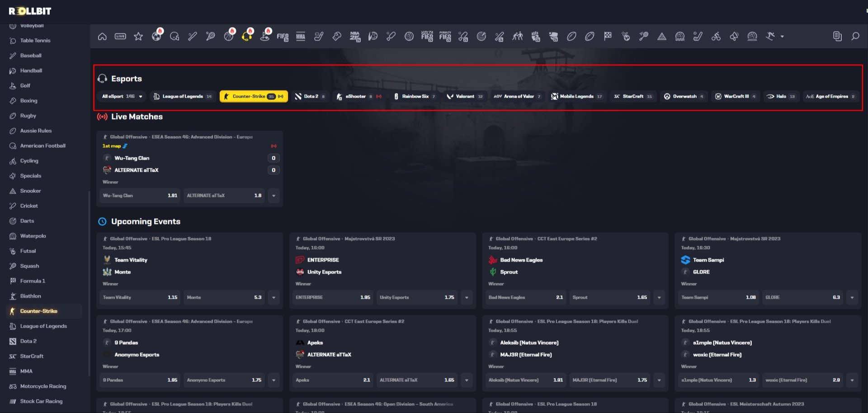Expand markets for 9 Pandas vs Anonymo Esports

coord(274,380)
